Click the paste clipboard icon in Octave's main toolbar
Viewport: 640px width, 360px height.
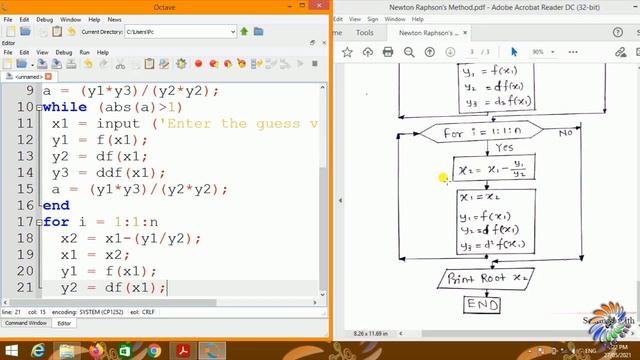tap(57, 31)
